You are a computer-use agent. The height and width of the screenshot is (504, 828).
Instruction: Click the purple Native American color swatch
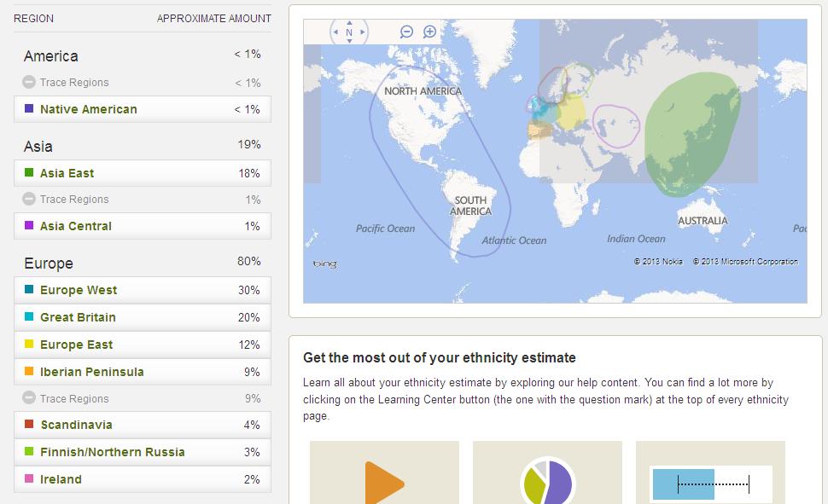coord(29,109)
